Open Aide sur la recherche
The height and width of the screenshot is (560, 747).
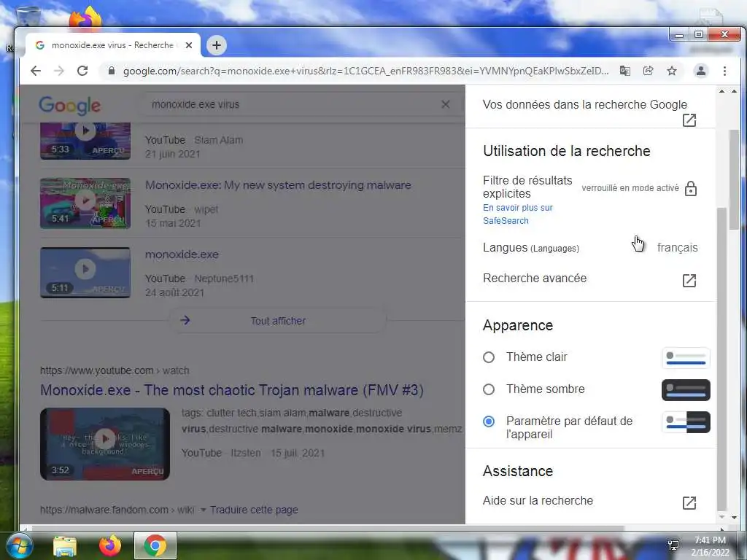click(538, 500)
